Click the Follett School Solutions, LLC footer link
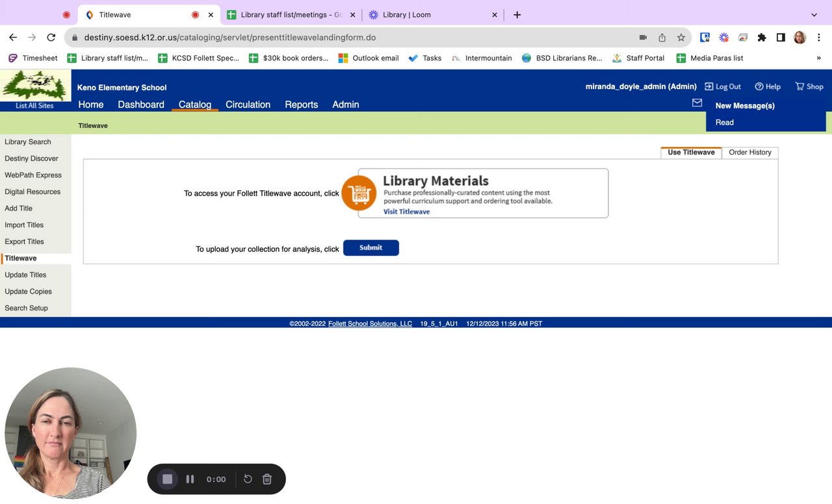This screenshot has width=832, height=504. point(370,323)
